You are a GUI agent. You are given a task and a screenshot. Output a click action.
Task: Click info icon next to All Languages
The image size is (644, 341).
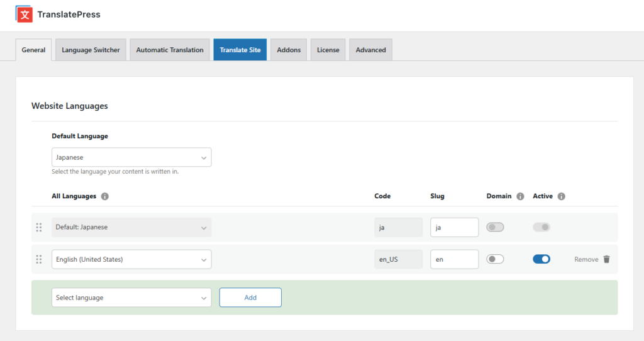pyautogui.click(x=105, y=196)
